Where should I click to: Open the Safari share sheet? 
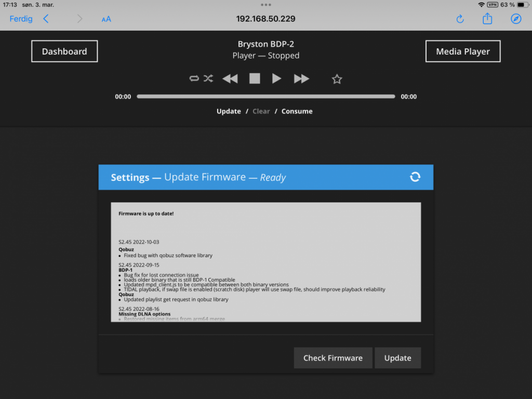487,18
